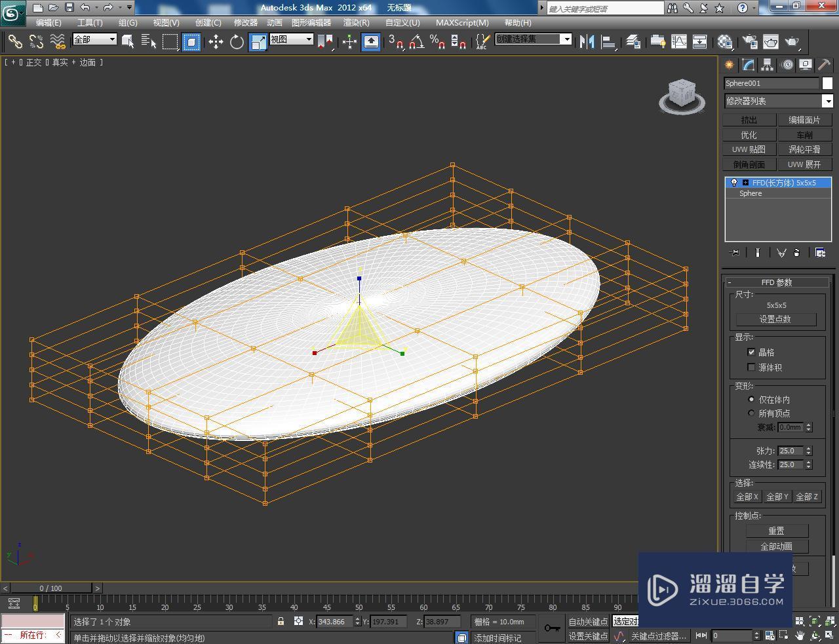The image size is (839, 644).
Task: Select the 所有顶点 radio button
Action: 752,413
